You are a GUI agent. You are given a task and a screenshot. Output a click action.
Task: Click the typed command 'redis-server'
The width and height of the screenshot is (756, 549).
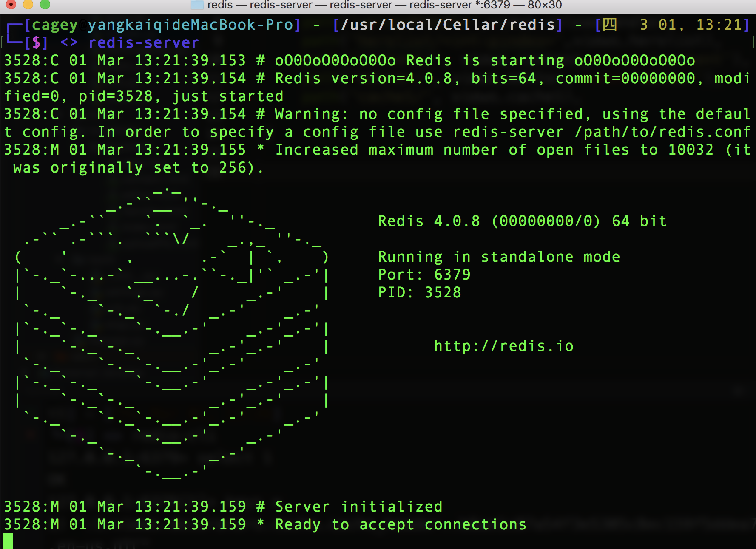click(144, 42)
